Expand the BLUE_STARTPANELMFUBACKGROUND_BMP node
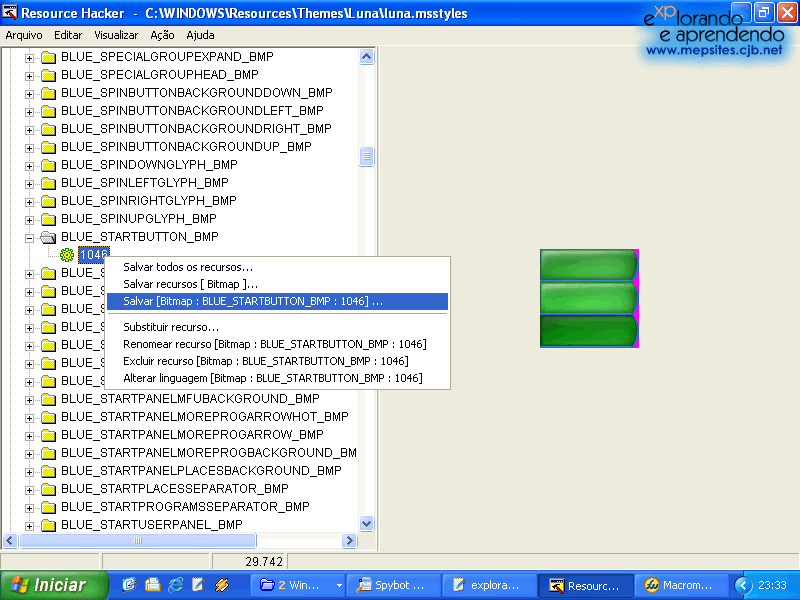The image size is (800, 600). (30, 401)
